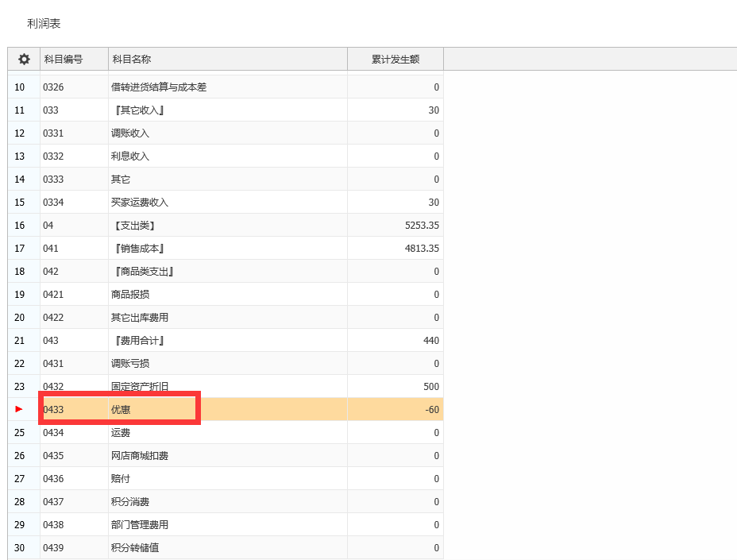Select the 『其它收入』 row
The height and width of the screenshot is (560, 737).
[226, 110]
